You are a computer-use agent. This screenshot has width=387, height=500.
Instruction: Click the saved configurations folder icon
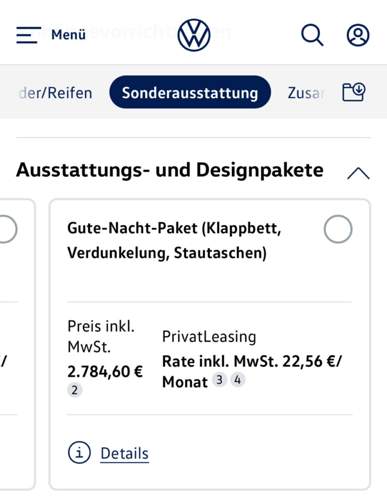[x=354, y=92]
